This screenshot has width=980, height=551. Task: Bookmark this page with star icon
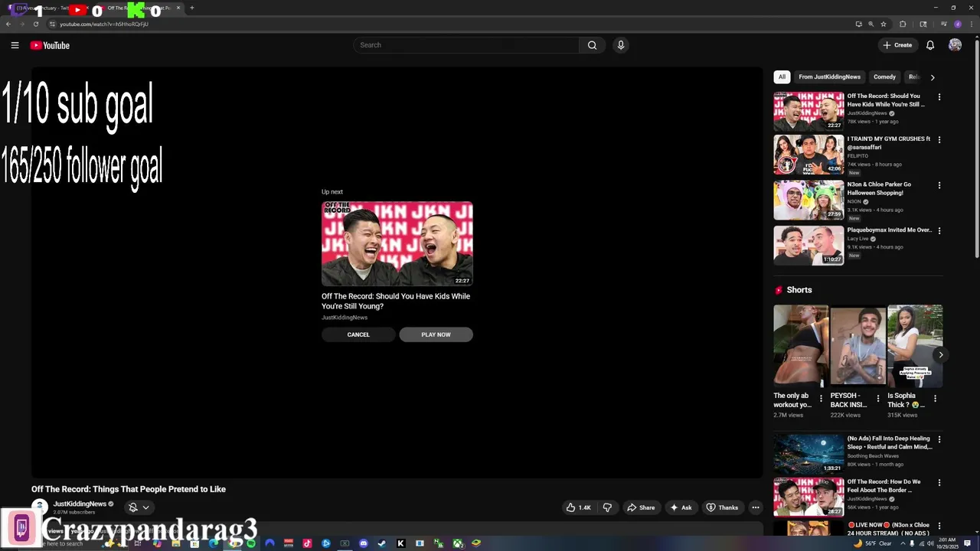click(884, 24)
